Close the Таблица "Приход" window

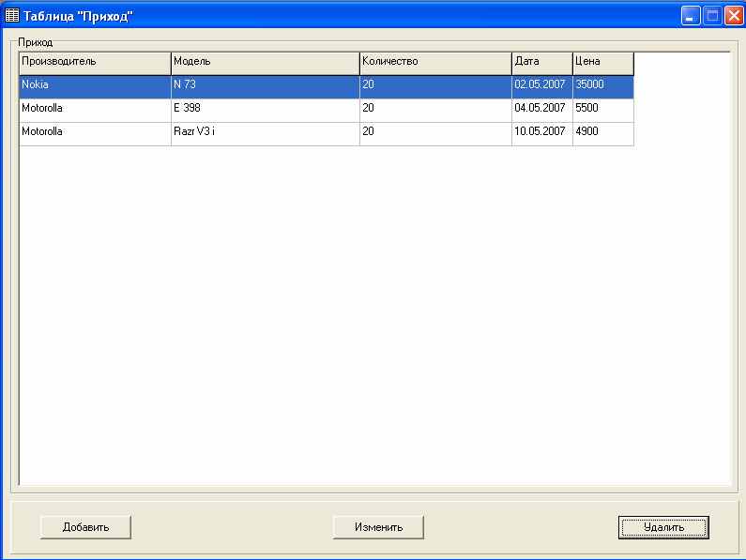click(734, 16)
